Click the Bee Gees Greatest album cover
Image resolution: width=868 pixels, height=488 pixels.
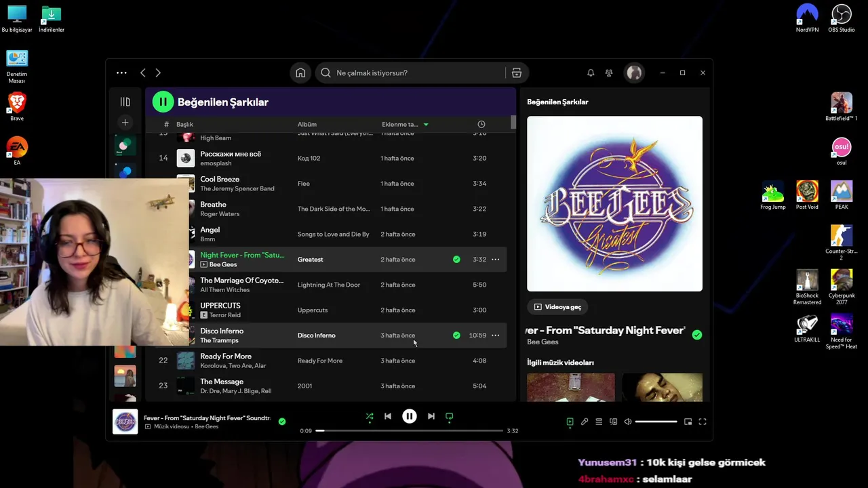[x=614, y=204]
